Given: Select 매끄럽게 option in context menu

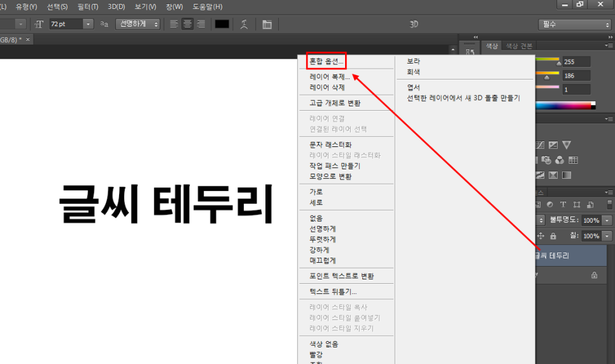Looking at the screenshot, I should pos(323,260).
